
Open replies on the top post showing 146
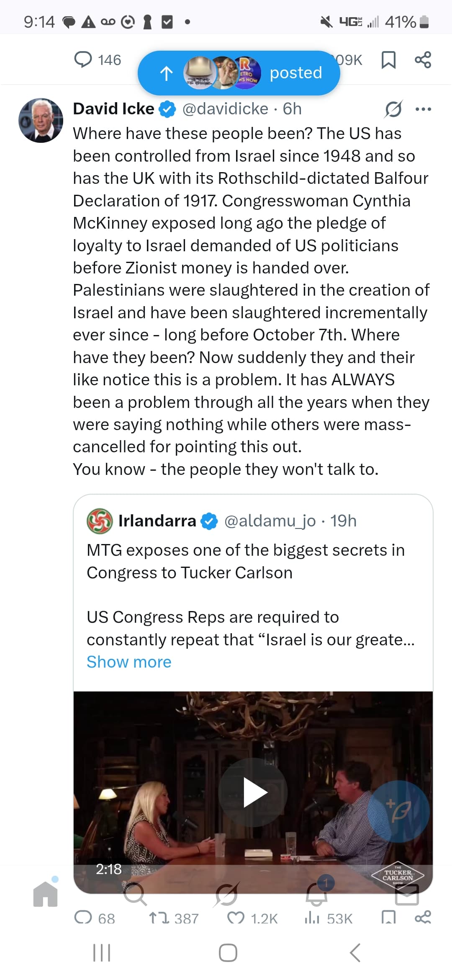[83, 59]
